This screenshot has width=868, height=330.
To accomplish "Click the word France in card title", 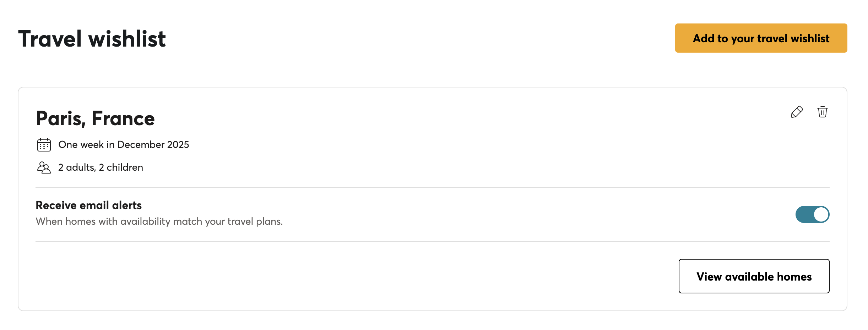I will [123, 118].
